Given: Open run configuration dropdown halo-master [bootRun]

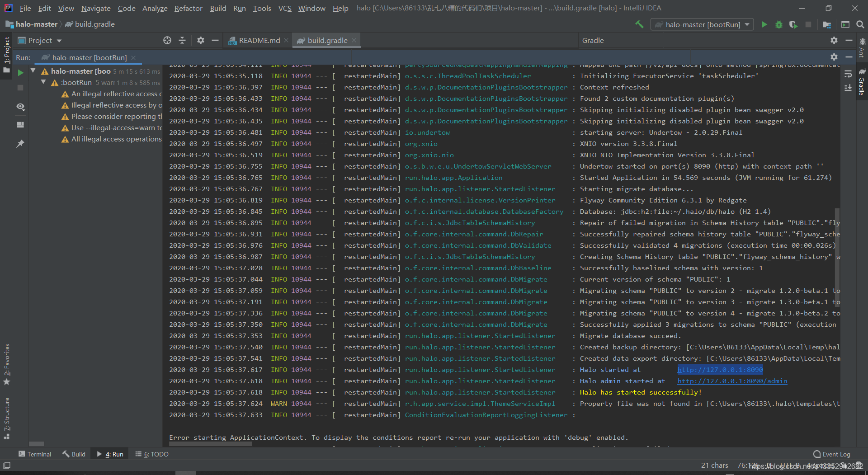Looking at the screenshot, I should point(702,24).
